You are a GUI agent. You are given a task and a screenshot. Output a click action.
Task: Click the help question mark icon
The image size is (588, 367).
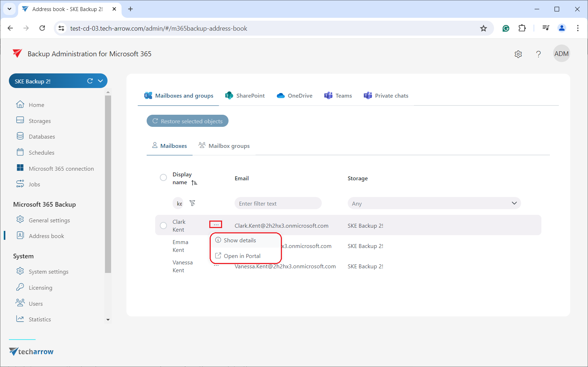click(x=539, y=54)
